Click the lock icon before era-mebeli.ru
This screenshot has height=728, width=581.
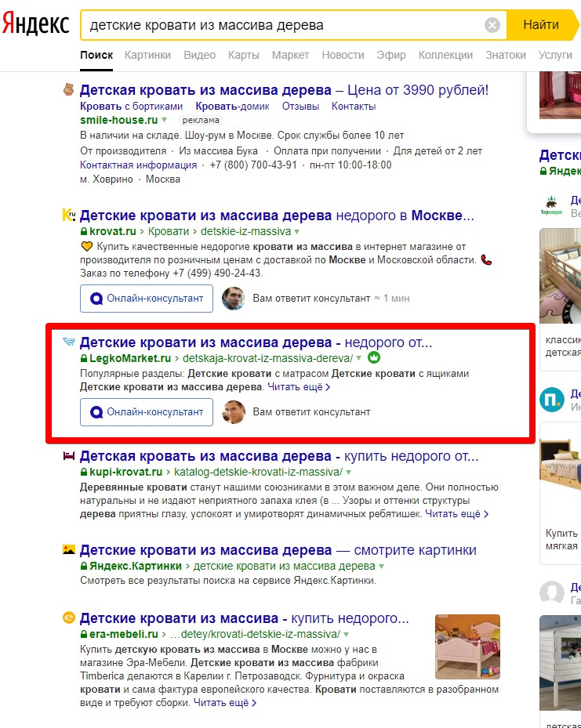click(x=84, y=634)
